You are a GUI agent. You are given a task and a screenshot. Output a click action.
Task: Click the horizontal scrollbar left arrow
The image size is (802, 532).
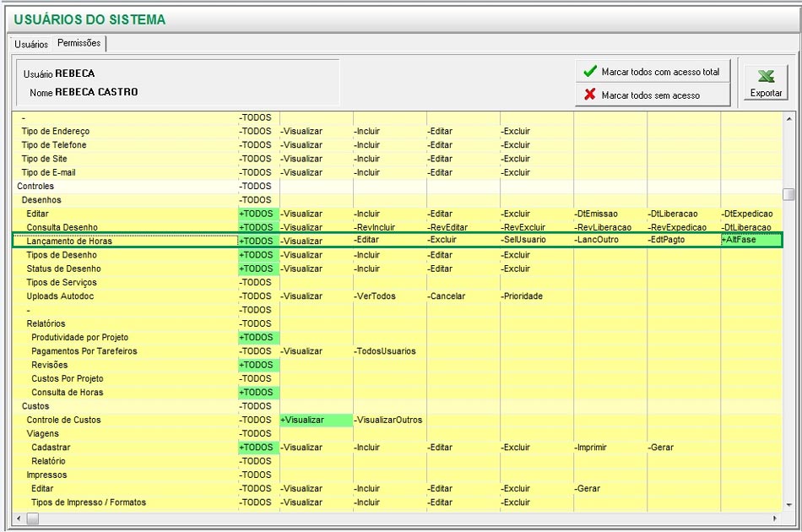tap(18, 518)
